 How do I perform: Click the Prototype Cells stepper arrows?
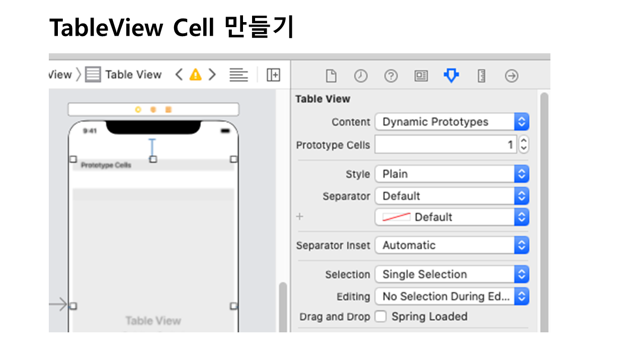point(524,145)
